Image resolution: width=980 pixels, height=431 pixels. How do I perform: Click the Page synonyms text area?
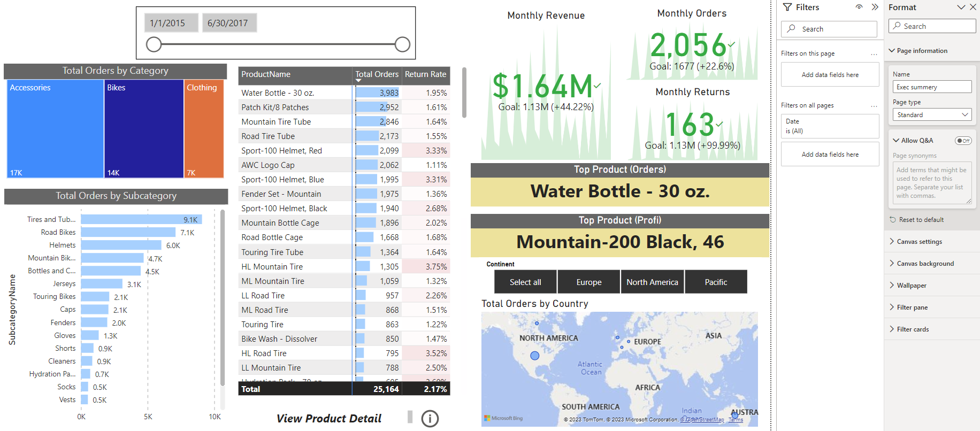pyautogui.click(x=932, y=183)
